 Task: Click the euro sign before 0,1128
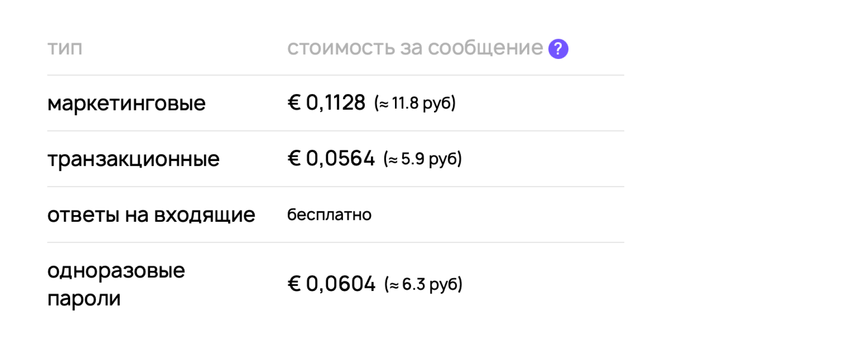click(294, 103)
